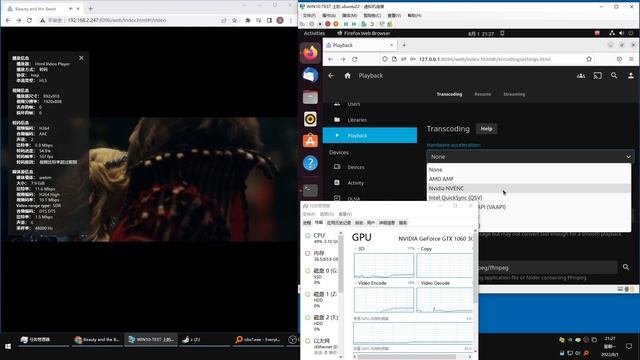Open Ubuntu Software from the dock
The height and width of the screenshot is (360, 640).
(310, 141)
